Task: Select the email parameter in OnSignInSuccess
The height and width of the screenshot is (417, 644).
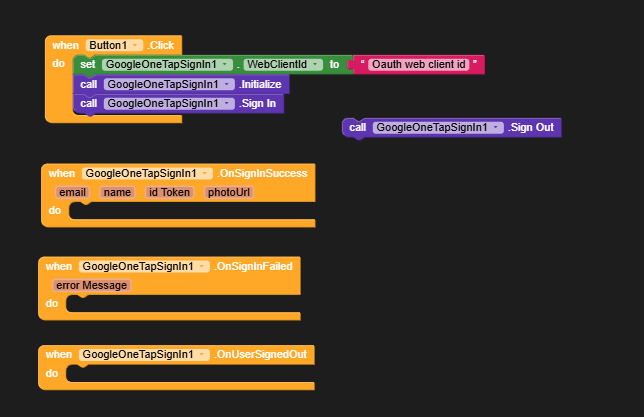Action: click(72, 192)
